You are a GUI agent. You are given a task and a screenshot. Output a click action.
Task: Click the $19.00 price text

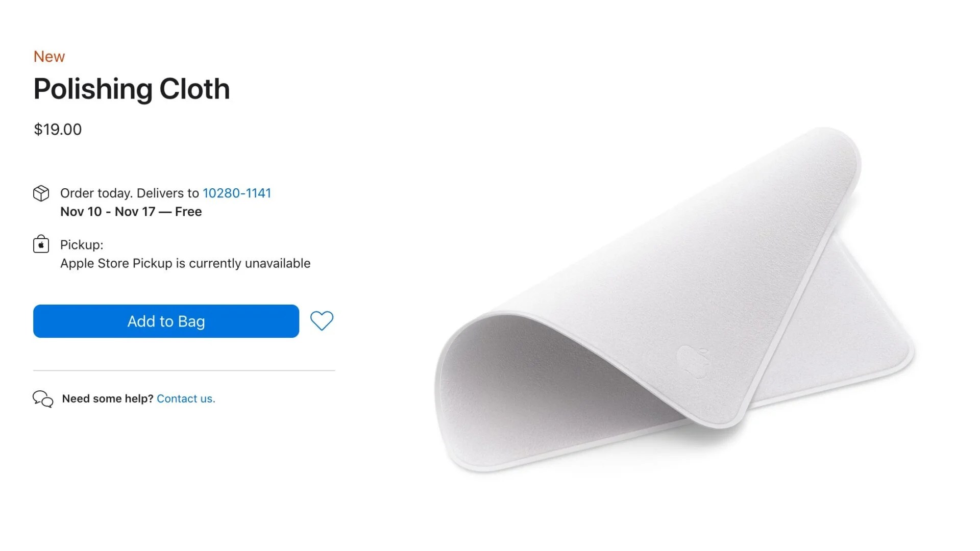(x=58, y=129)
